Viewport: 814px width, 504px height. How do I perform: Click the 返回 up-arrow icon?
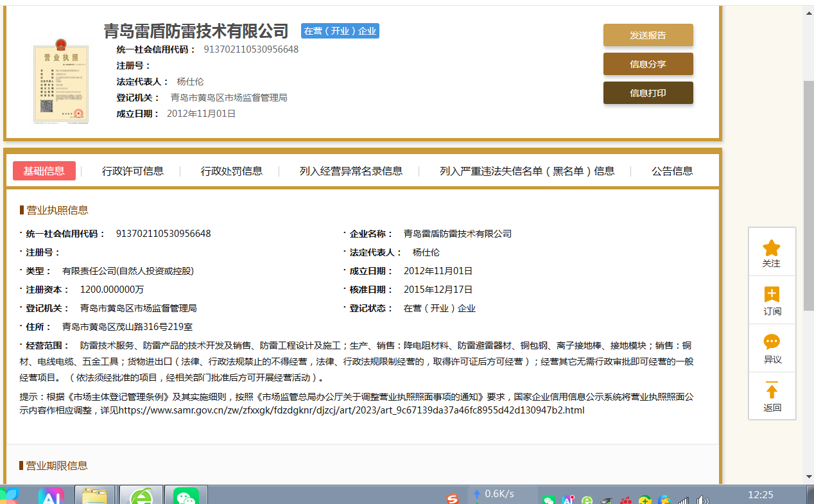771,390
